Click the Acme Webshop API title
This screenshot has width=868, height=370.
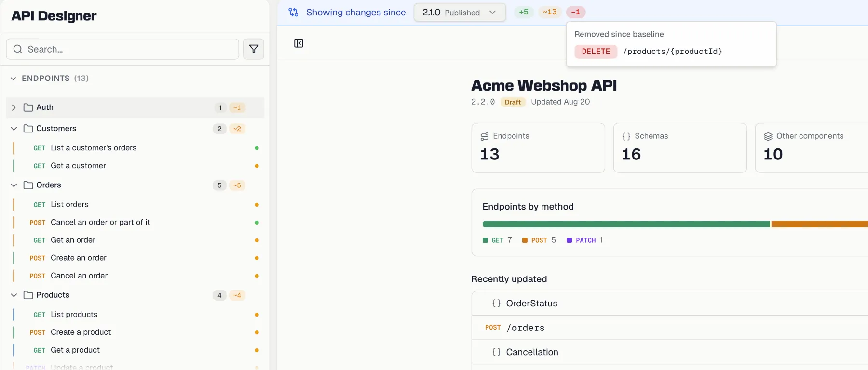[544, 85]
